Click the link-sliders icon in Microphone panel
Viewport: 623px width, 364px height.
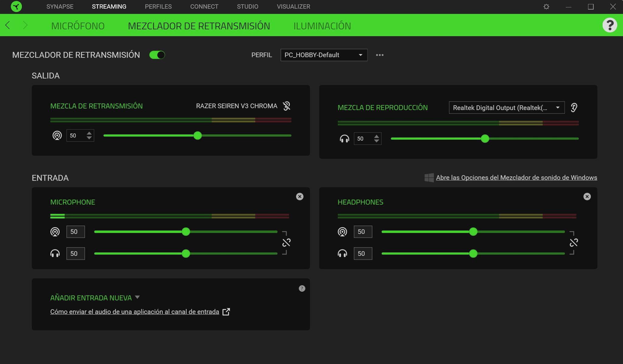coord(286,243)
